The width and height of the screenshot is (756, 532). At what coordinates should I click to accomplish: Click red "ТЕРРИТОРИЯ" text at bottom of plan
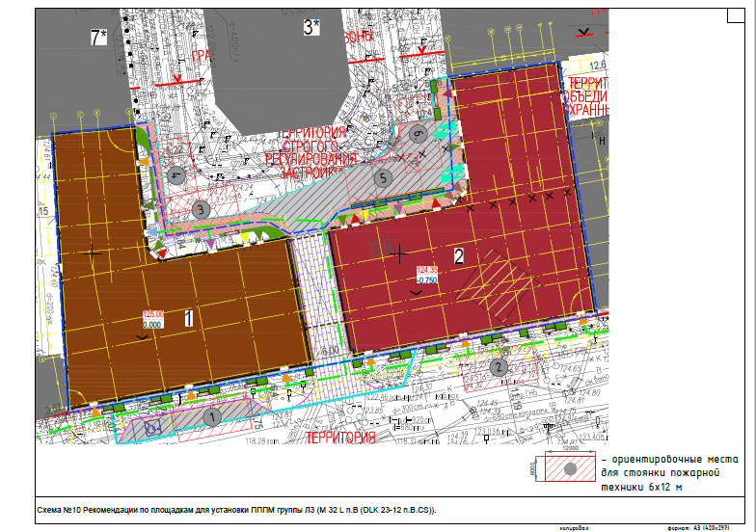pos(340,438)
